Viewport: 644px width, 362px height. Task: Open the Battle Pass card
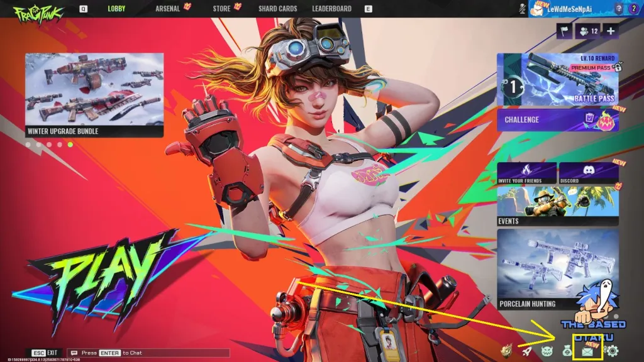[x=558, y=79]
